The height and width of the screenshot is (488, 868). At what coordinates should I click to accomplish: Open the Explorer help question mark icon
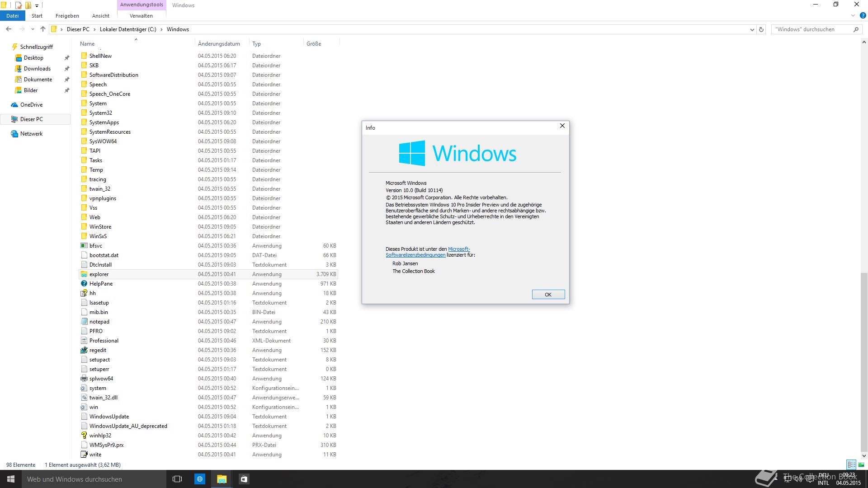pos(863,15)
